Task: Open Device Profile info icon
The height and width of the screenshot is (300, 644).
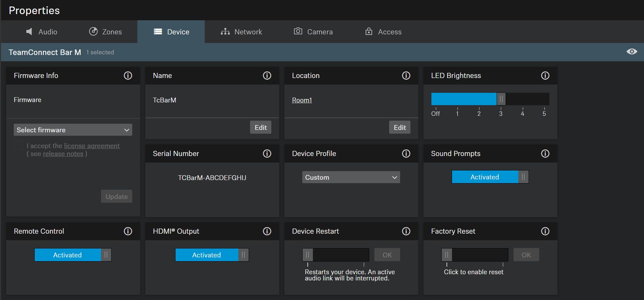Action: 406,154
